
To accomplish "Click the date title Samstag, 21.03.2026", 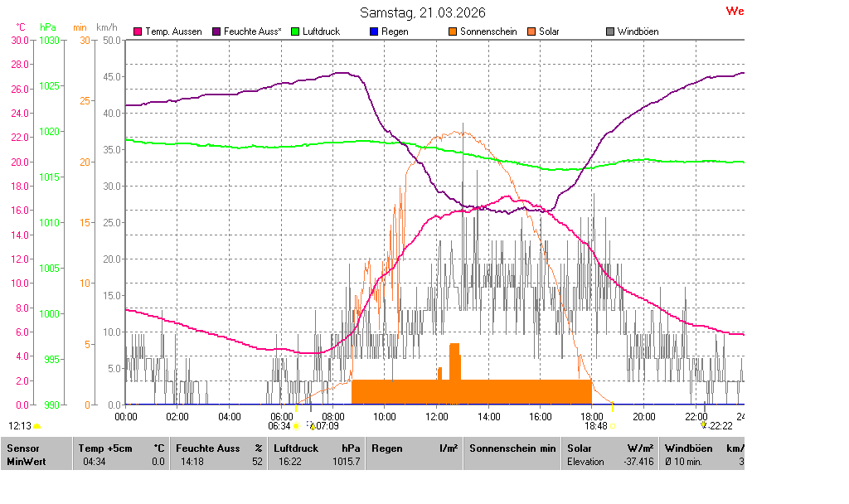I will pyautogui.click(x=423, y=12).
